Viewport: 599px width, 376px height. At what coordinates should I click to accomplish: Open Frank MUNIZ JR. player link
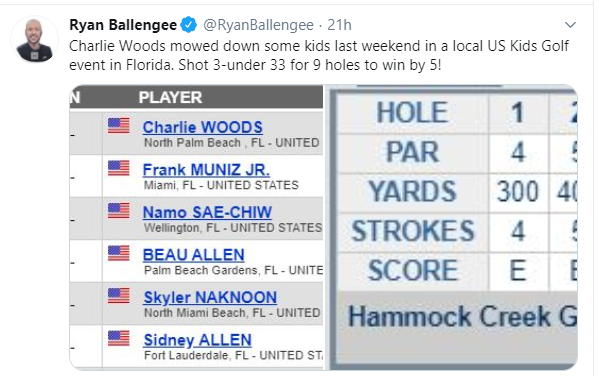coord(206,170)
